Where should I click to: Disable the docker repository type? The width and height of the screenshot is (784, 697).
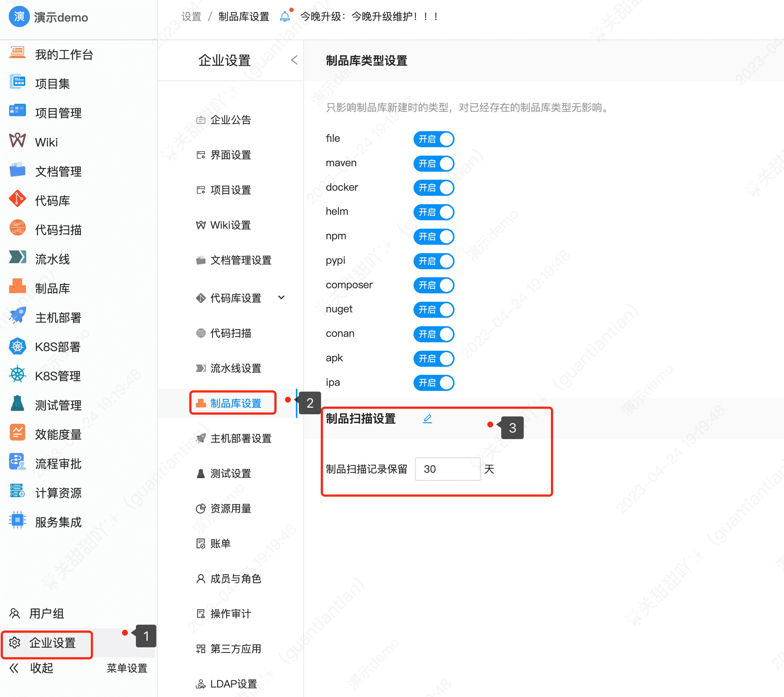click(433, 188)
